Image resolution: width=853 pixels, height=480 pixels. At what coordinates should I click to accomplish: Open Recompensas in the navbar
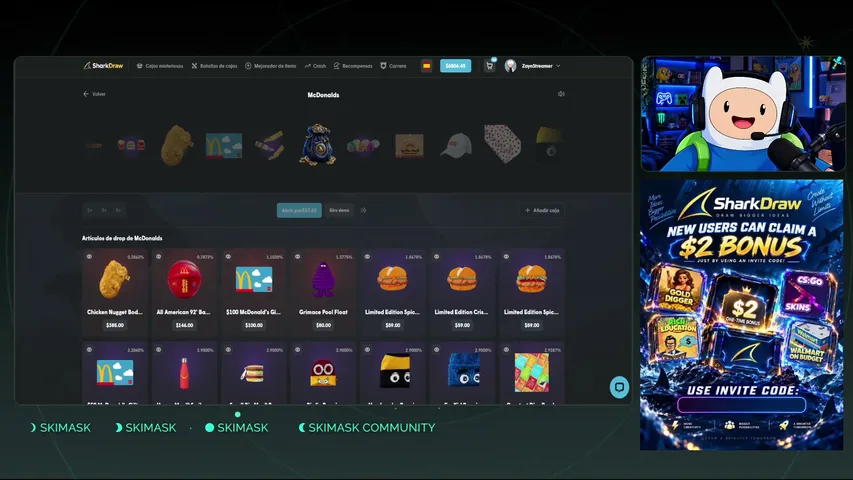(x=353, y=66)
